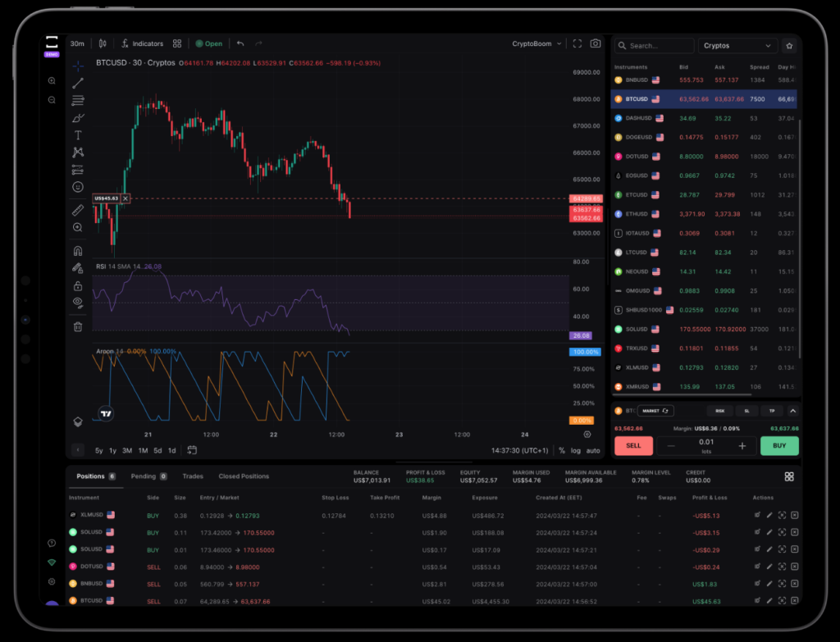Image resolution: width=840 pixels, height=642 pixels.
Task: Open the chart interval dropdown showing 30m
Action: pos(76,43)
